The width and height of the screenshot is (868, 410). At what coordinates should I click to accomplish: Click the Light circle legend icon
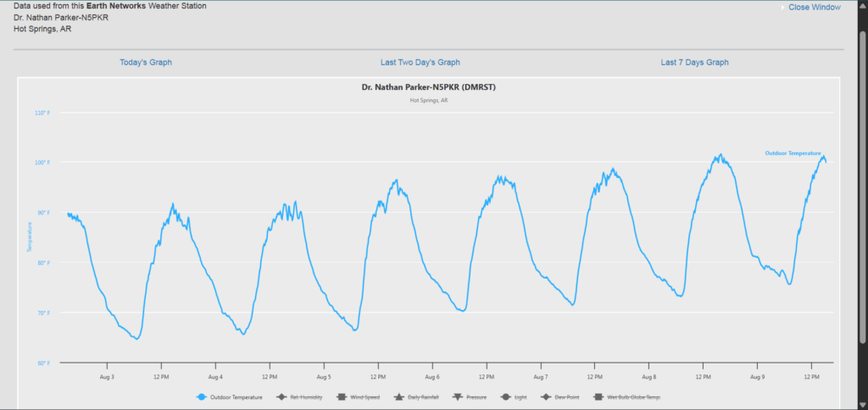[505, 396]
